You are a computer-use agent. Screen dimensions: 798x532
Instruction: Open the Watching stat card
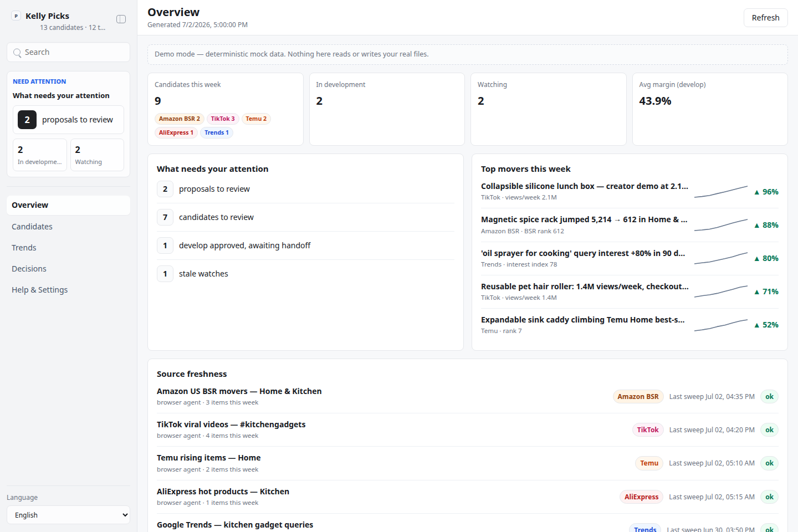pyautogui.click(x=549, y=109)
